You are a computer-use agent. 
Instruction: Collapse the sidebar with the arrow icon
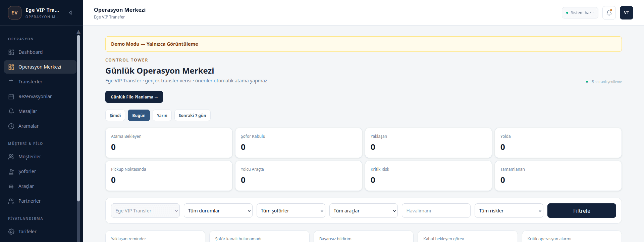point(70,13)
